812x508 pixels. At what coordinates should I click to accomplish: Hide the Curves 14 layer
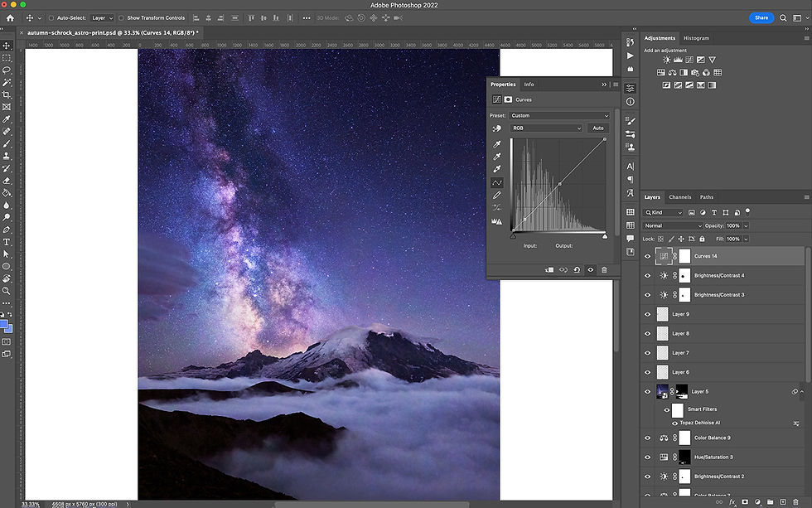pos(648,256)
